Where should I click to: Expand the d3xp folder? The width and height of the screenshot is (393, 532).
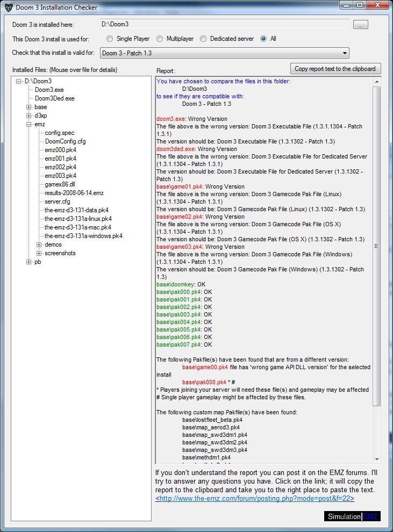coord(29,116)
